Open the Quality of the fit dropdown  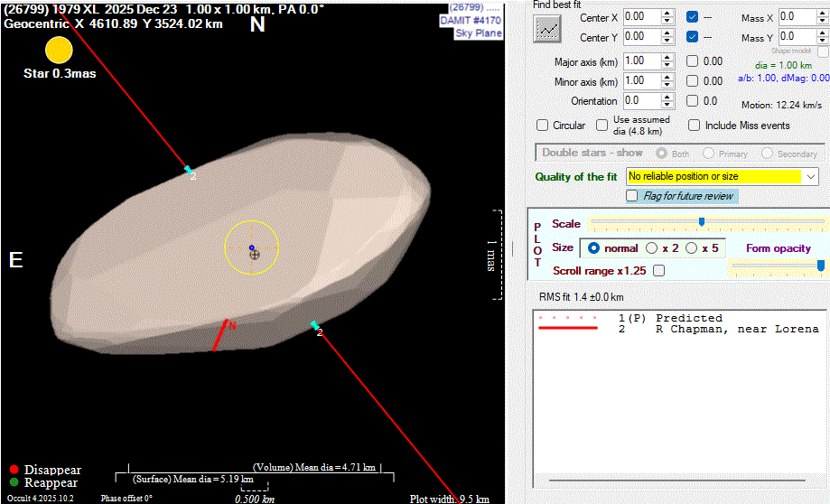pos(808,177)
